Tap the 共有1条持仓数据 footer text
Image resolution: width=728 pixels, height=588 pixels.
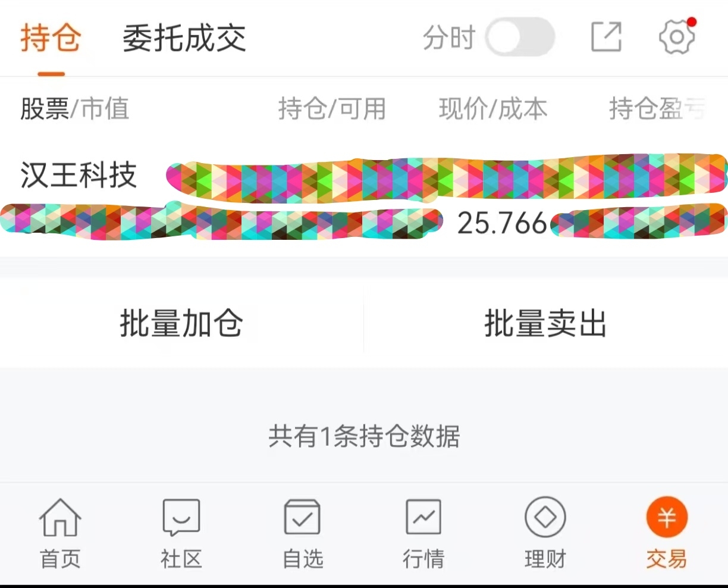pyautogui.click(x=364, y=436)
